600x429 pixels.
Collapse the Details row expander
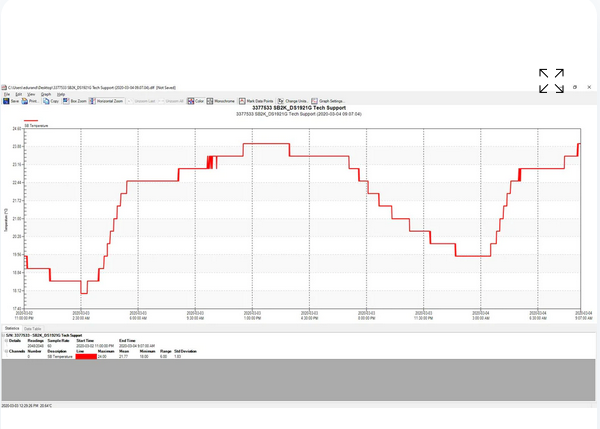click(3, 340)
